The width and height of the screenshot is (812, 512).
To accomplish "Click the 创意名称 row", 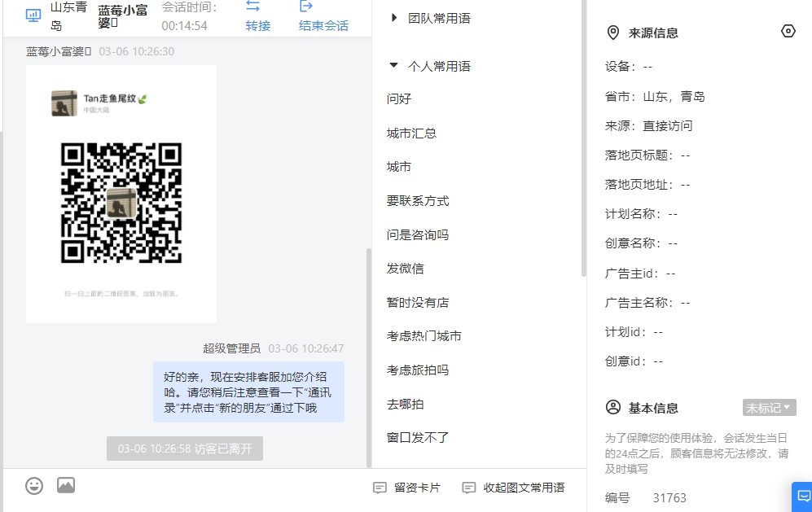I will pyautogui.click(x=641, y=243).
